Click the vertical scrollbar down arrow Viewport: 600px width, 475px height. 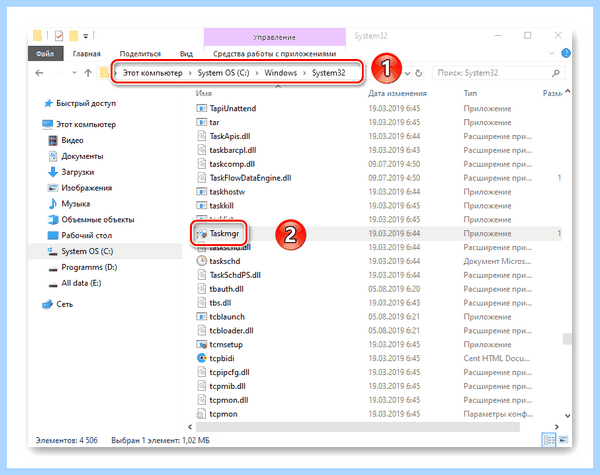click(567, 416)
